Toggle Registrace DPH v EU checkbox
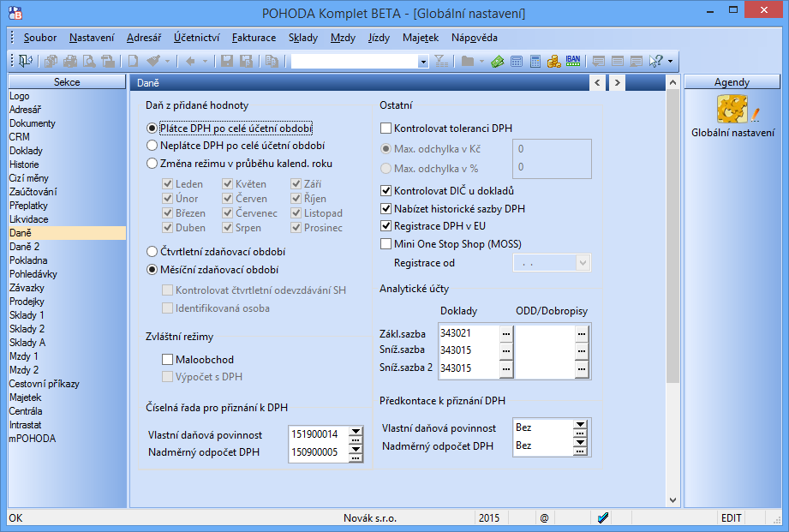 click(386, 226)
